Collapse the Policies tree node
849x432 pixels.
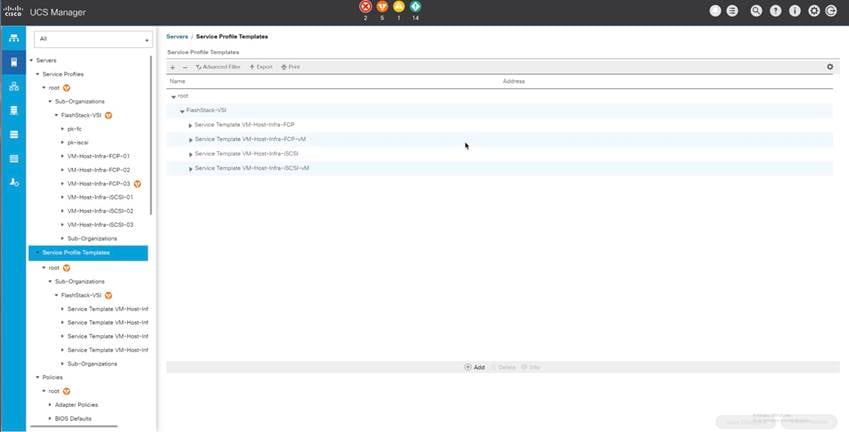pos(38,377)
